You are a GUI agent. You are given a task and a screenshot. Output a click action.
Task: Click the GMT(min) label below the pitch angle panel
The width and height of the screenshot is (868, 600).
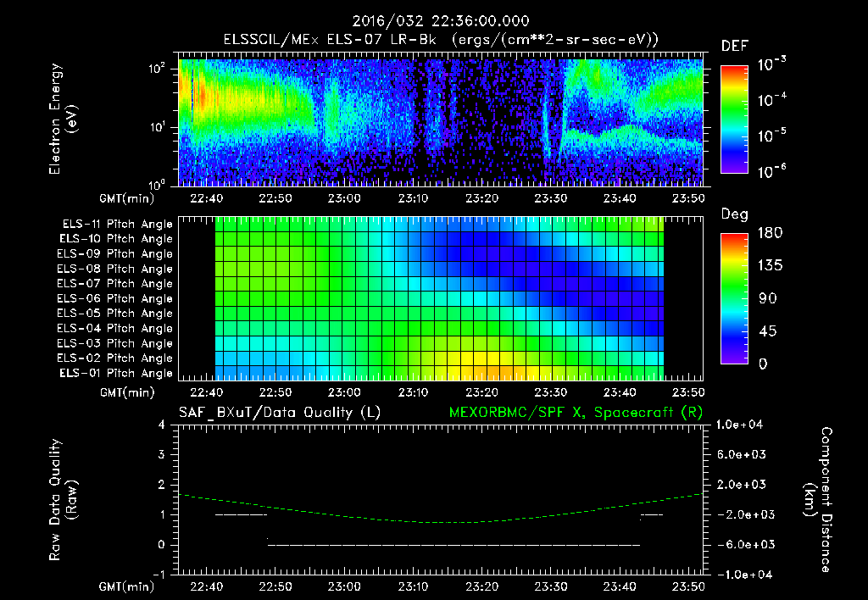pyautogui.click(x=127, y=393)
